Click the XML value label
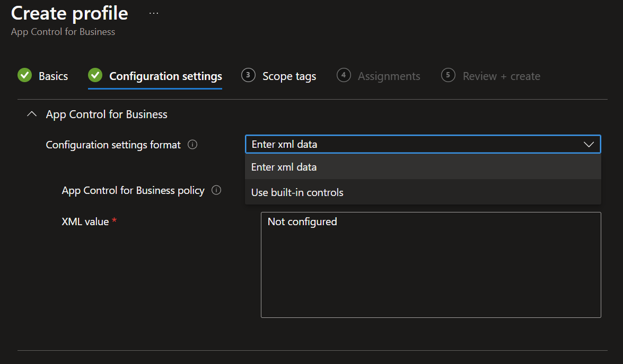The height and width of the screenshot is (364, 623). click(x=85, y=221)
